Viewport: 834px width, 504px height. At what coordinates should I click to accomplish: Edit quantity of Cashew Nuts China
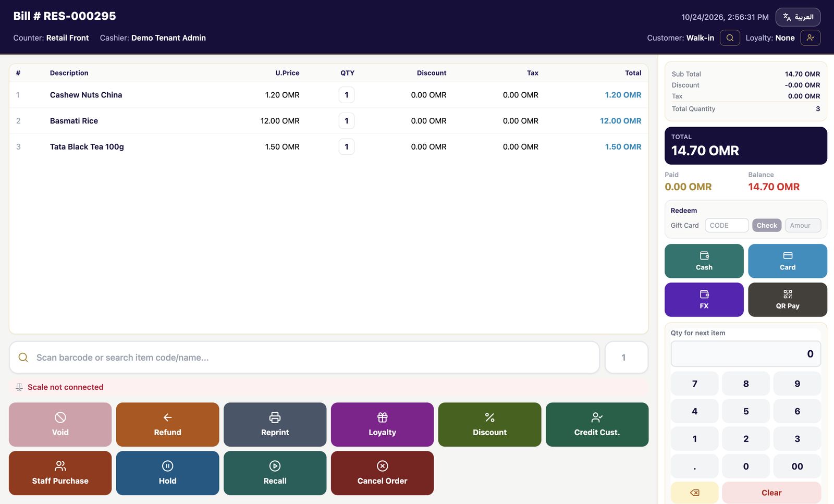347,95
